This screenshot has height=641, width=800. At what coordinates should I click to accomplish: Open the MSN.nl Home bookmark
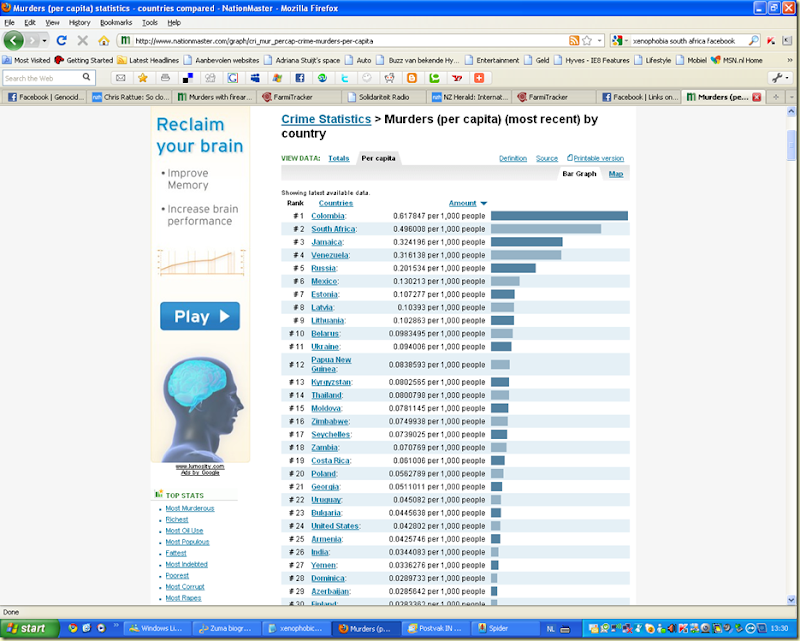point(737,60)
